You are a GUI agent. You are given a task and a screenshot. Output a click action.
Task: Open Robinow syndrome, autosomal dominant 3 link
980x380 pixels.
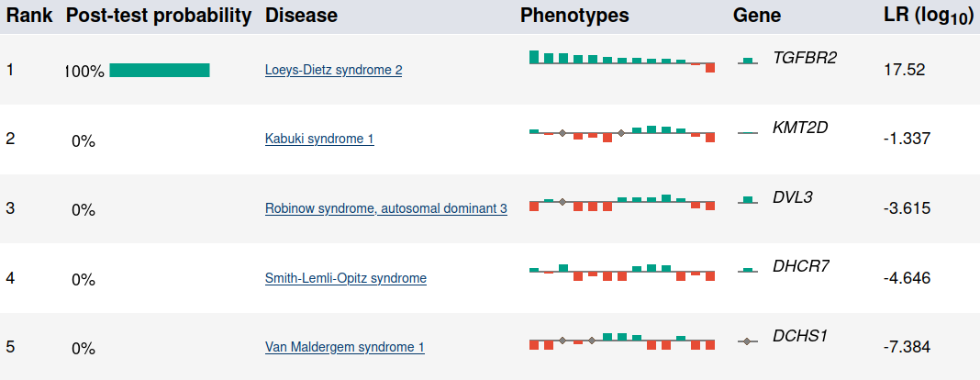click(386, 208)
